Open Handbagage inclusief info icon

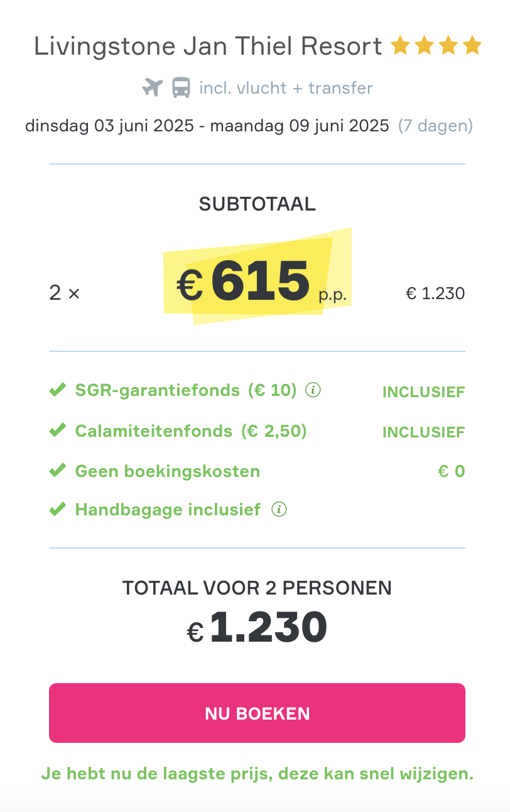pyautogui.click(x=279, y=509)
